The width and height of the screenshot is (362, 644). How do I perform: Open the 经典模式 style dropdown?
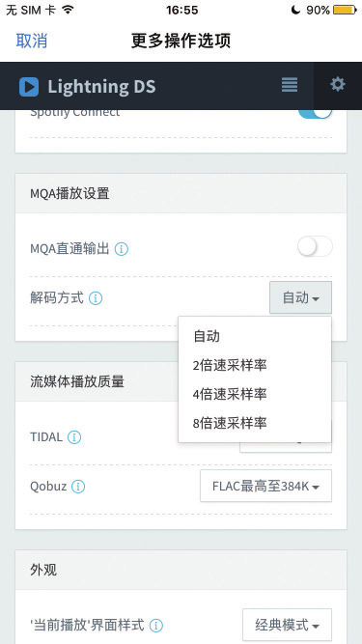click(x=287, y=625)
